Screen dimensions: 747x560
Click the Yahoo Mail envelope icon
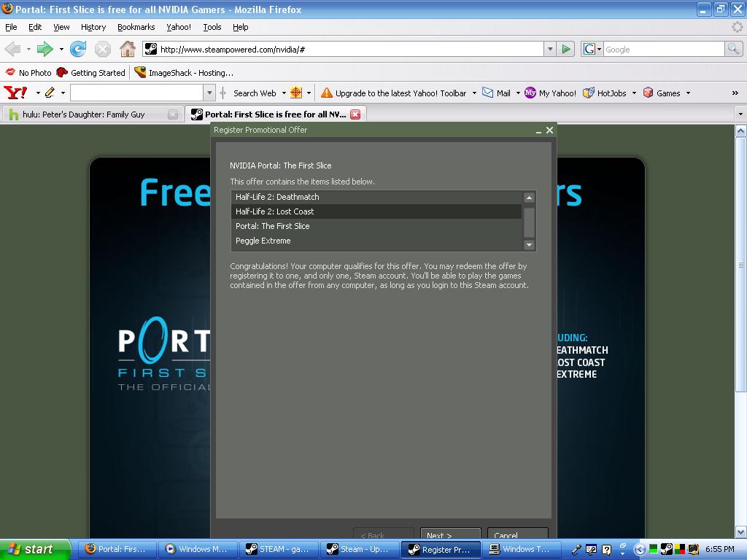pos(487,93)
